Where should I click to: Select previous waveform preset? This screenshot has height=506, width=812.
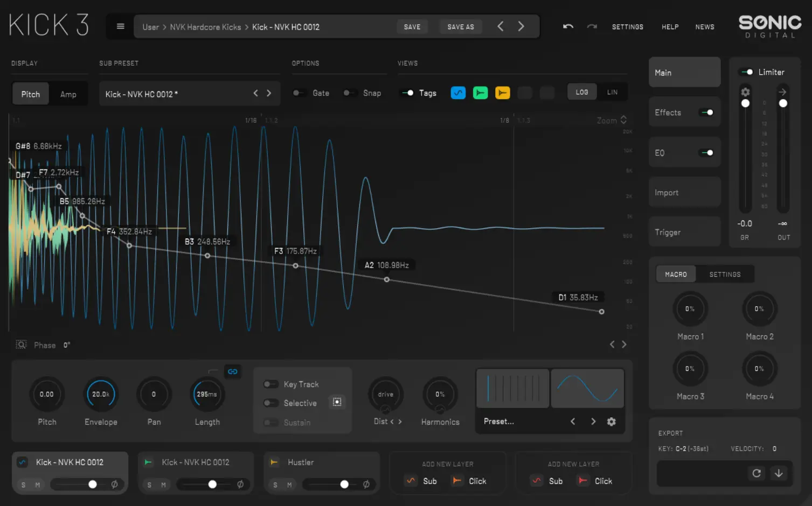pyautogui.click(x=573, y=421)
